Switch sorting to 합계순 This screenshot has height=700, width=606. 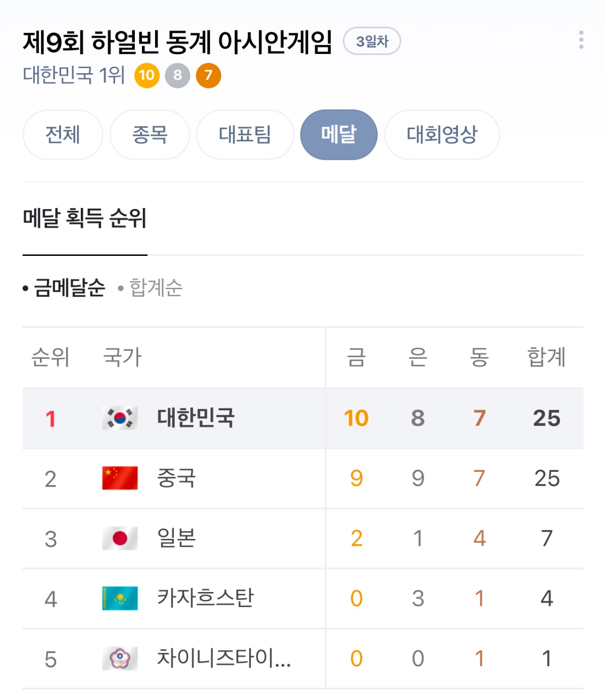tap(156, 288)
